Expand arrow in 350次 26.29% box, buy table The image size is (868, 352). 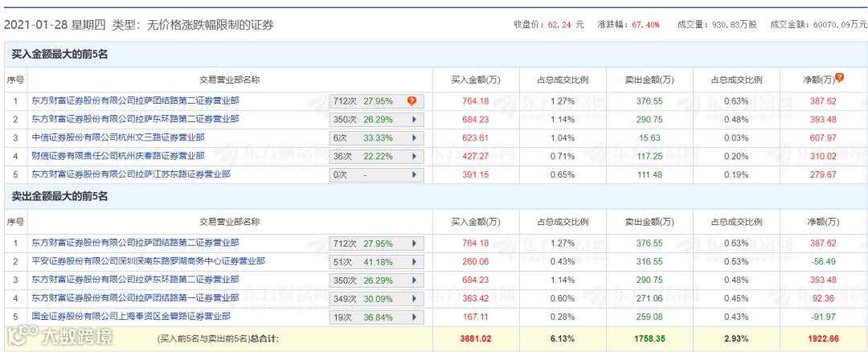[x=415, y=119]
